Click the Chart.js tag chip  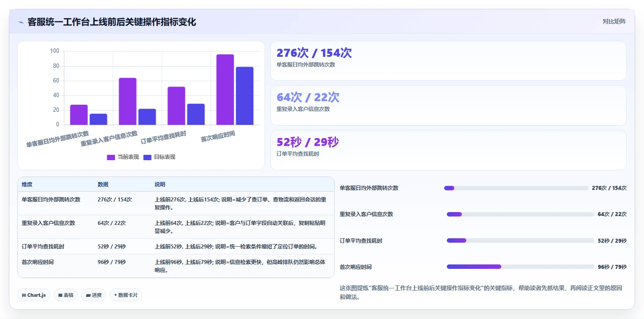34,295
